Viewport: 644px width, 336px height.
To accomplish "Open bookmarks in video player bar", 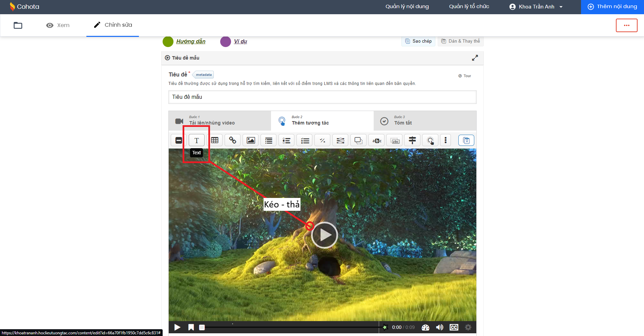I will pos(191,327).
